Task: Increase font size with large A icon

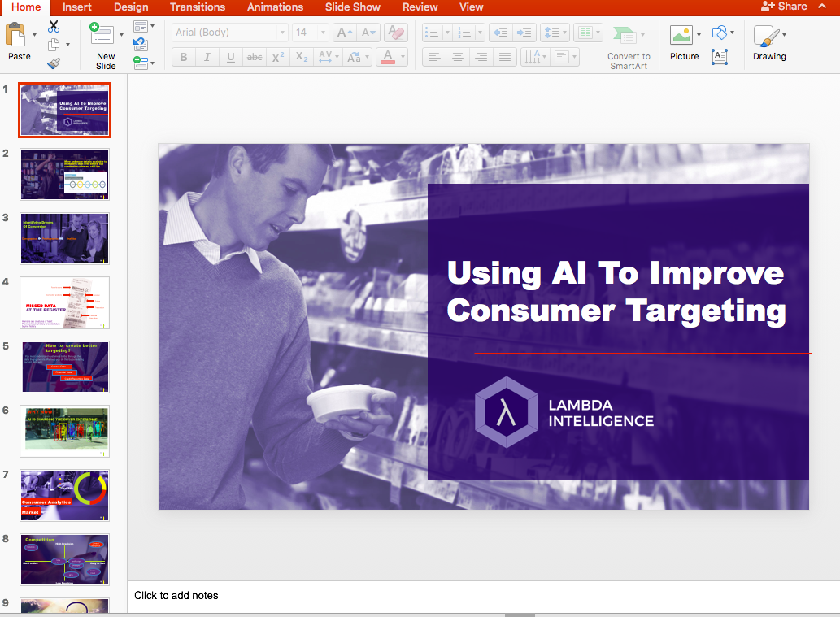Action: [345, 33]
